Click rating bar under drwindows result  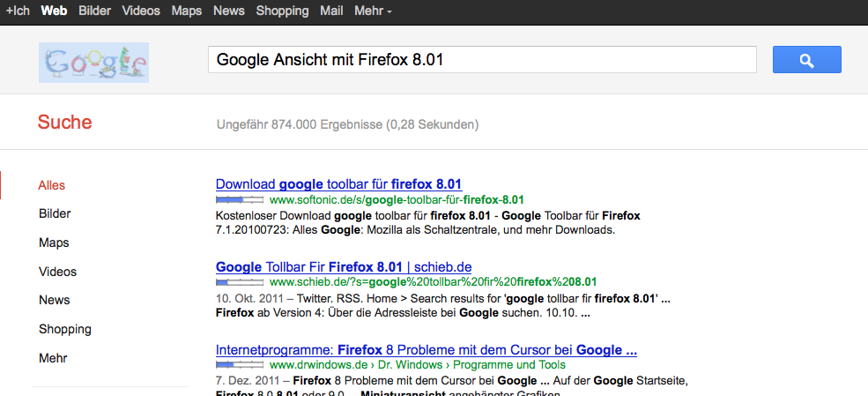(240, 364)
